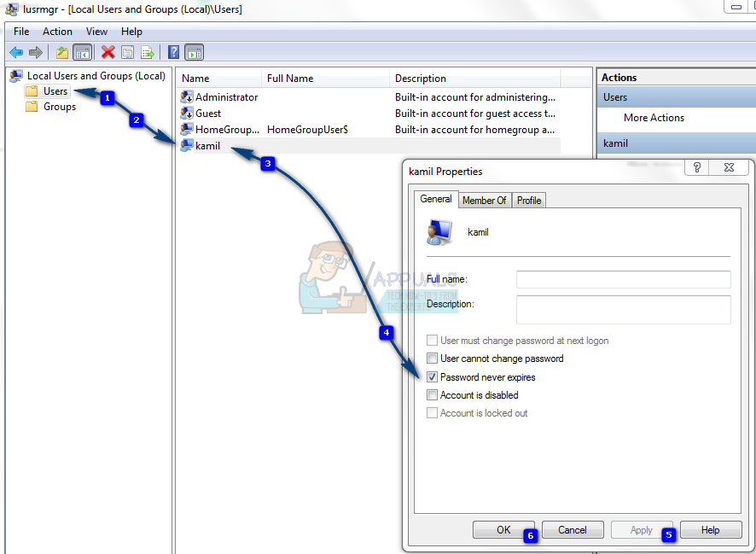This screenshot has width=756, height=554.
Task: Click in the Description text field
Action: (624, 310)
